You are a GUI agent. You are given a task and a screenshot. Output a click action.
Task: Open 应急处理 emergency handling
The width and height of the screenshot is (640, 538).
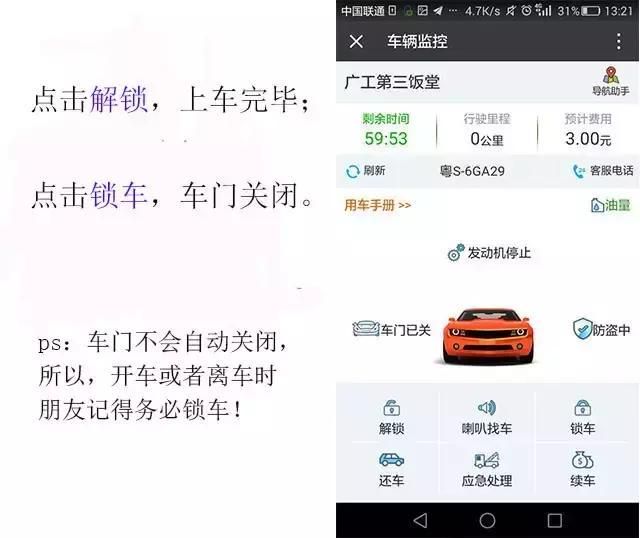(x=487, y=469)
